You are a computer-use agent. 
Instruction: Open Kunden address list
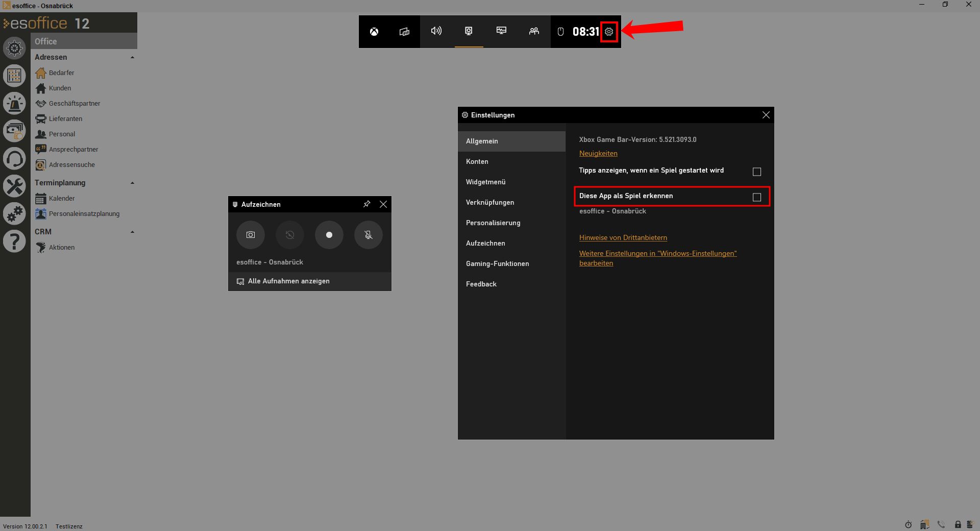point(60,88)
